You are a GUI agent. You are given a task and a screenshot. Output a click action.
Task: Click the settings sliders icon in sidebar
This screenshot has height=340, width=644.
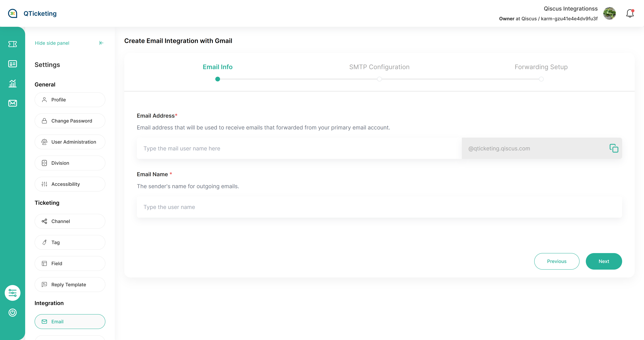(12, 293)
